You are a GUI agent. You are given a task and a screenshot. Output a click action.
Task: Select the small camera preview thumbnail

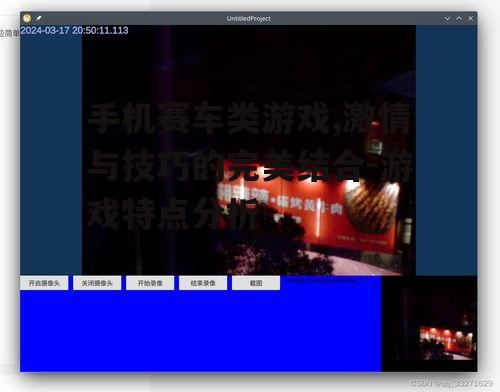(429, 324)
